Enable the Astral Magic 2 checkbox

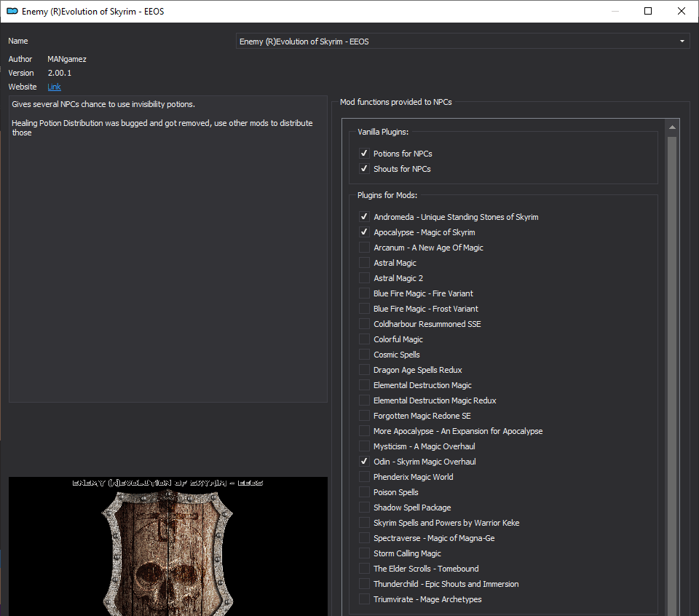pos(364,277)
